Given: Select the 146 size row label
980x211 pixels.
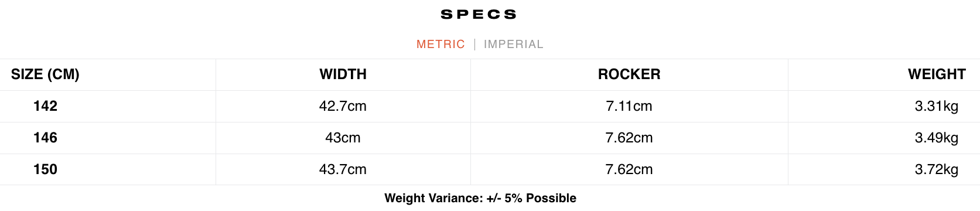Looking at the screenshot, I should [x=45, y=138].
